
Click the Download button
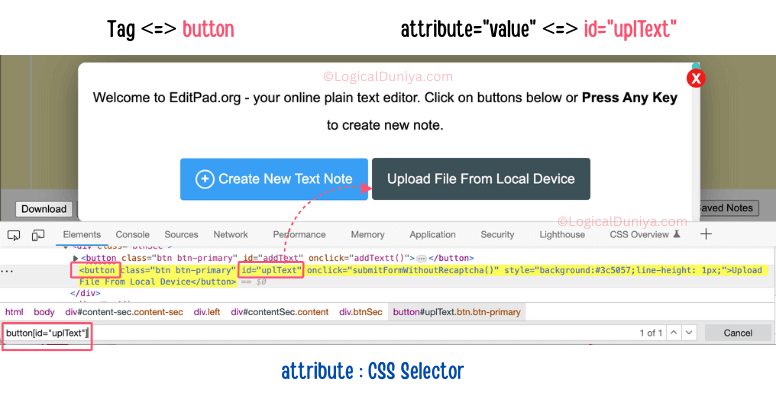click(44, 209)
